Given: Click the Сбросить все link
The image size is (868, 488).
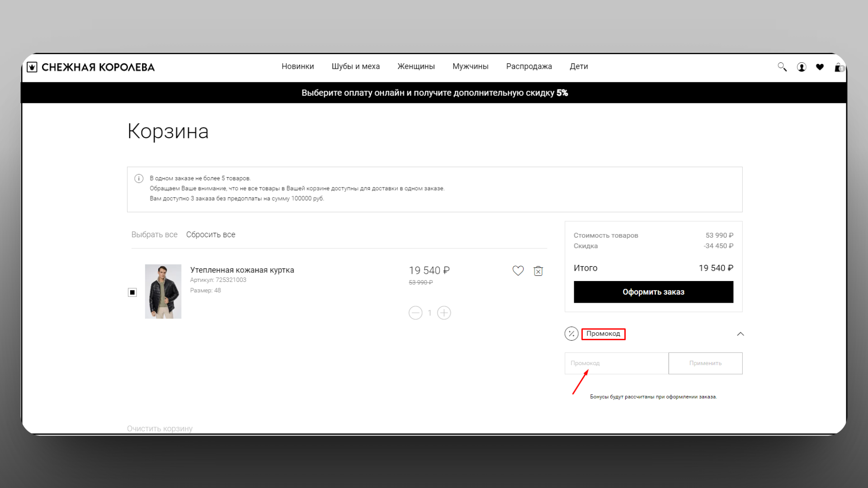Looking at the screenshot, I should coord(211,235).
